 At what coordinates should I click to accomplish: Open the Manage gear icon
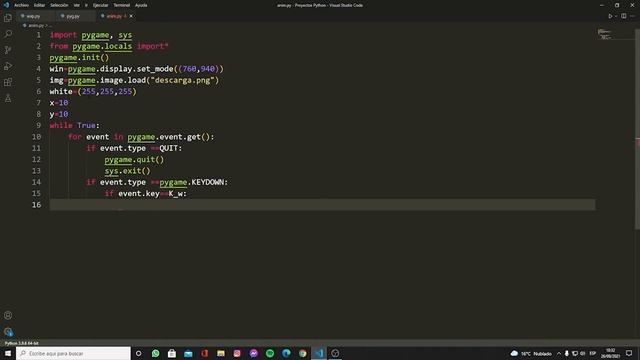tap(8, 331)
